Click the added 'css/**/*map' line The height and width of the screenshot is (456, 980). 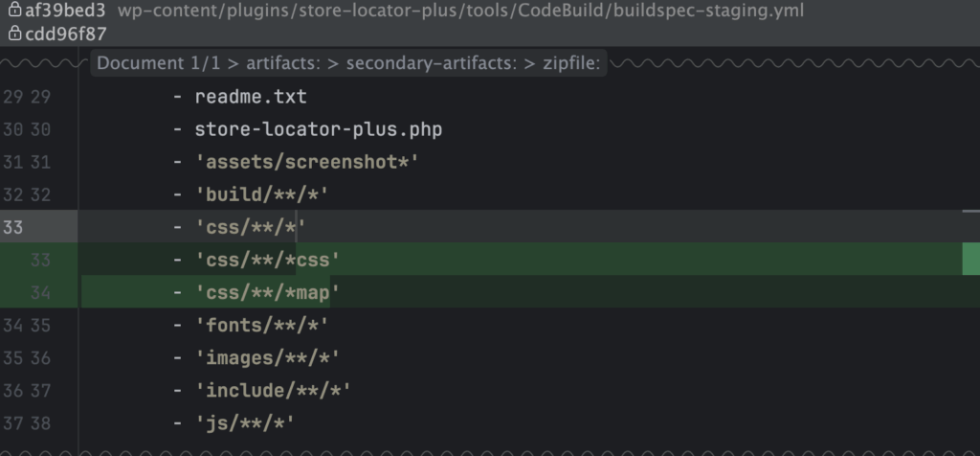[x=268, y=292]
